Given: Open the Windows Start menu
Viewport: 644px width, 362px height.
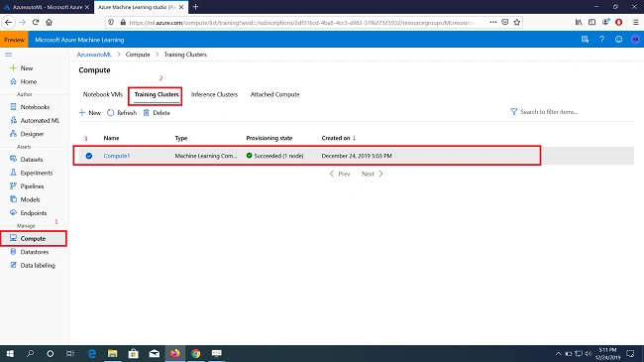Looking at the screenshot, I should point(10,354).
